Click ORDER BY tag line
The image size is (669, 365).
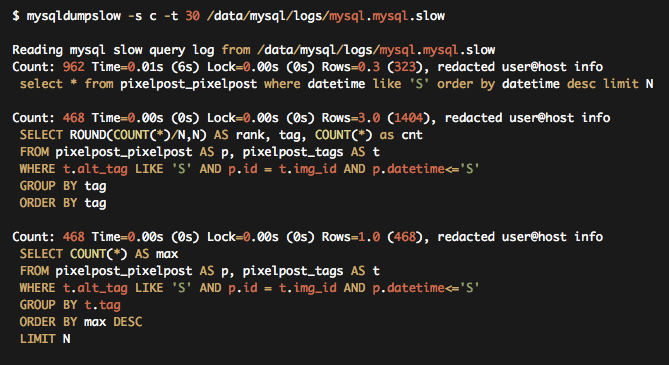[x=63, y=203]
